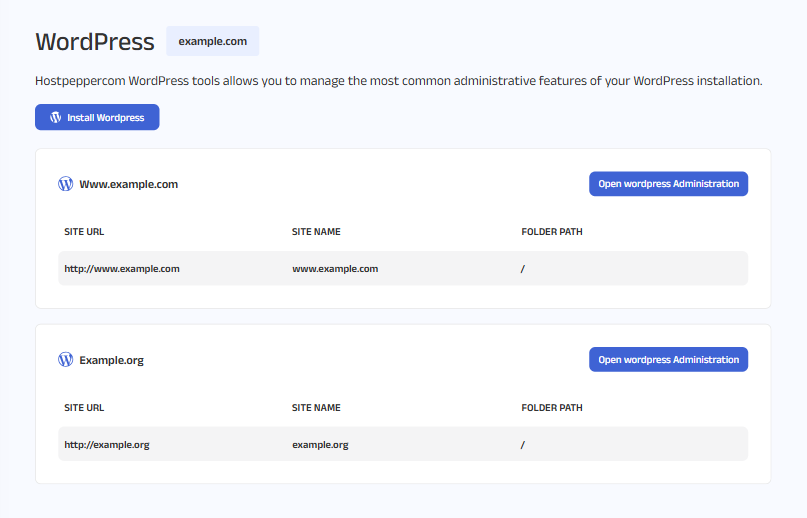The height and width of the screenshot is (518, 807).
Task: Open wordpress Administration for Www.example.com
Action: tap(668, 184)
